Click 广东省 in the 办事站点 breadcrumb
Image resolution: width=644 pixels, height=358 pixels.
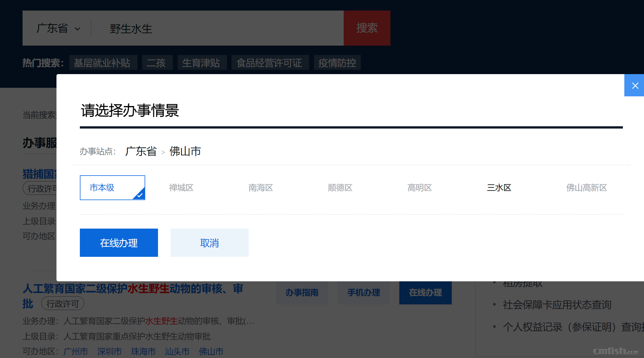141,151
